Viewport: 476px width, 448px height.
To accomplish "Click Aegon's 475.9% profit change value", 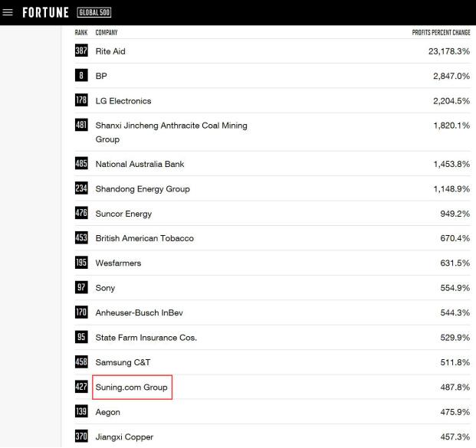I will pyautogui.click(x=455, y=412).
